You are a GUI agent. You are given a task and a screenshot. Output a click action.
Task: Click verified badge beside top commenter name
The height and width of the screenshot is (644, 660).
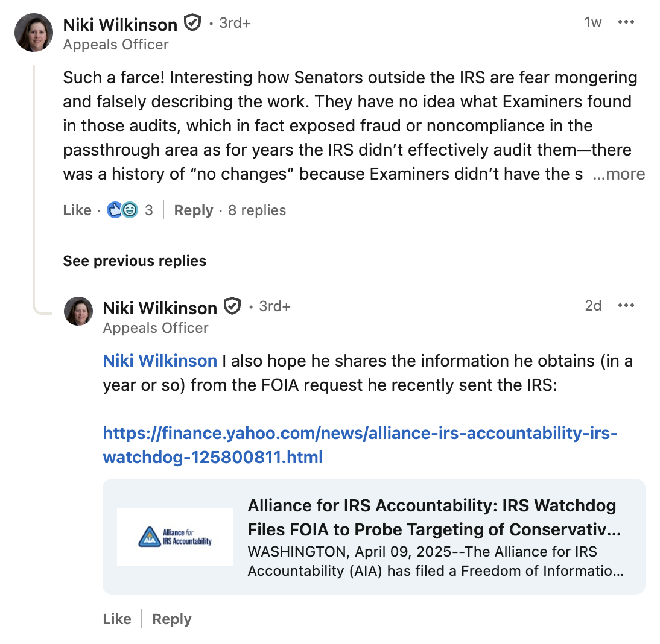(192, 24)
